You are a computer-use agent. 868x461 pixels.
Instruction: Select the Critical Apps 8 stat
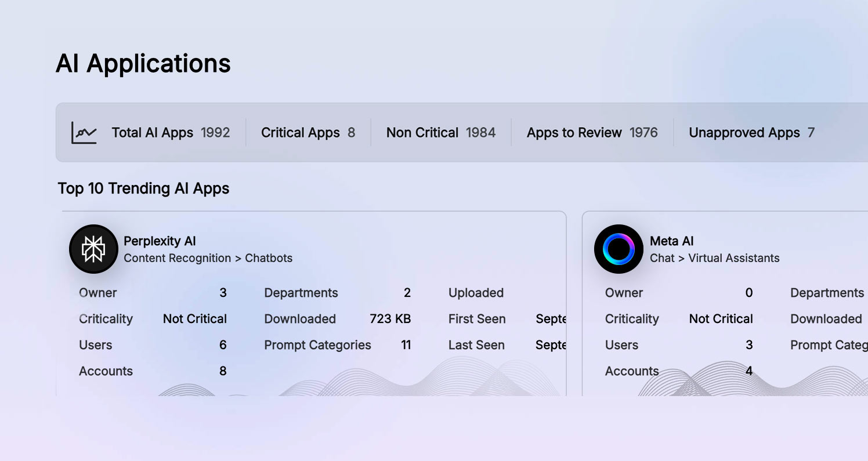pos(308,133)
